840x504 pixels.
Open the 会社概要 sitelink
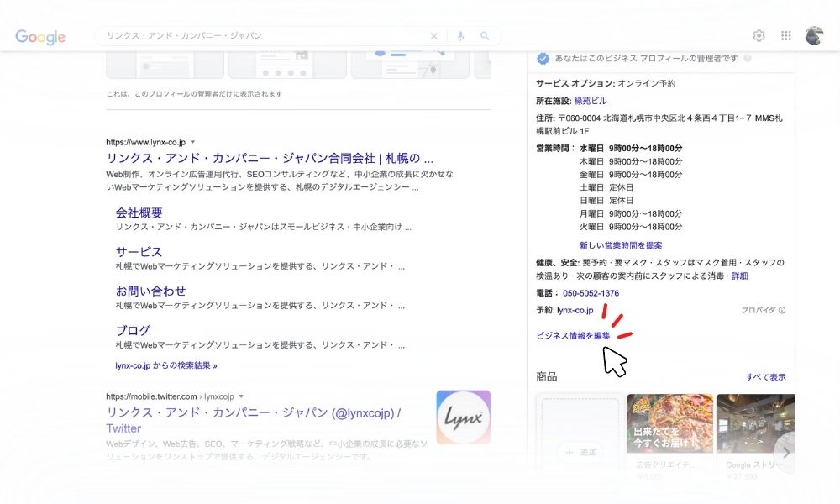pos(139,213)
